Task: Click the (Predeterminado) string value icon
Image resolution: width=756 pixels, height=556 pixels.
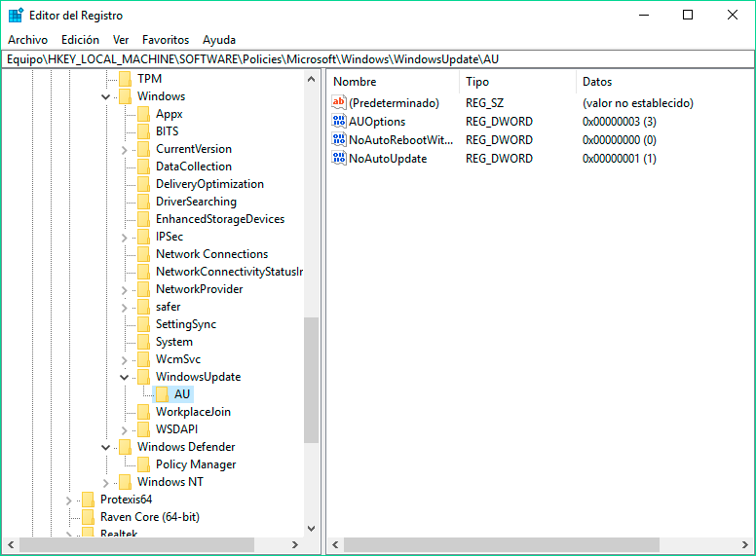Action: coord(339,102)
